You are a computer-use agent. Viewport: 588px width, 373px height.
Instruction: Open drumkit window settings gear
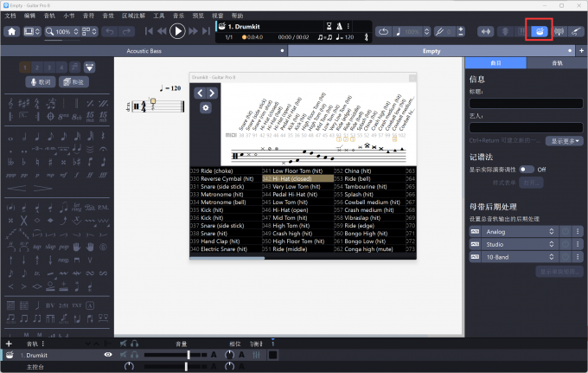(205, 107)
